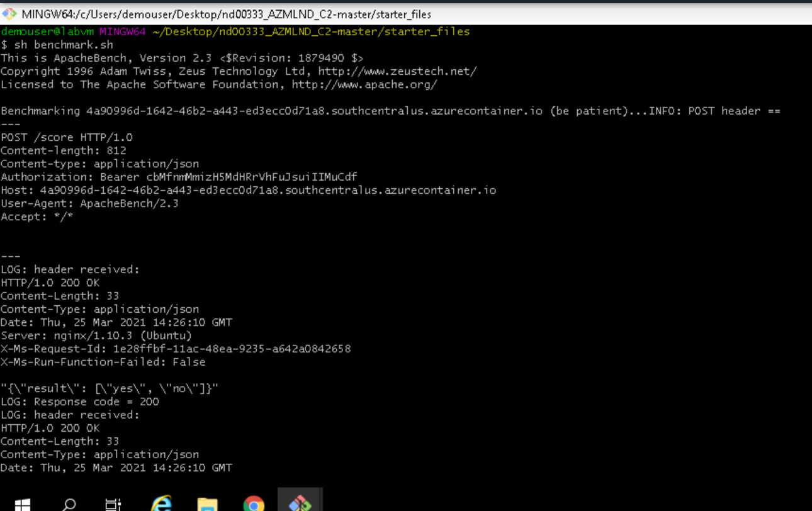Click the 'This is ApacheBench, Version 2.3' line
The width and height of the screenshot is (812, 511).
tap(182, 58)
